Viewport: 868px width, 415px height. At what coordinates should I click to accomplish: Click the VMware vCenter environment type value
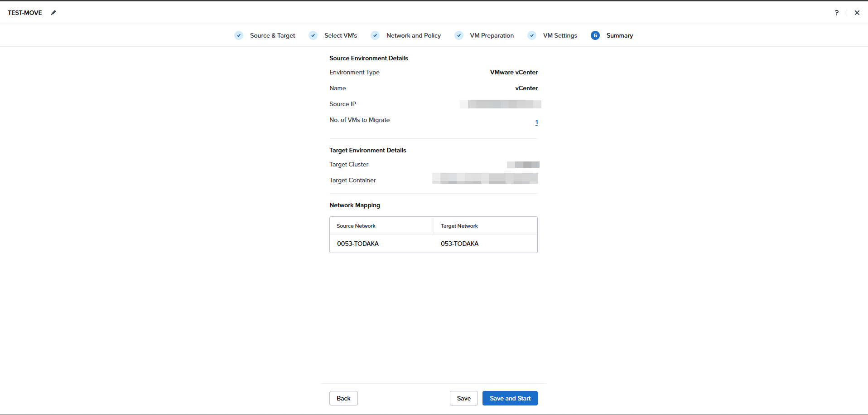514,72
